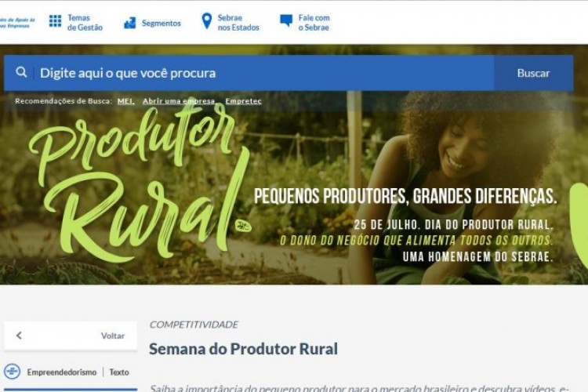Open the Segmentos menu item
The image size is (588, 392).
click(162, 24)
